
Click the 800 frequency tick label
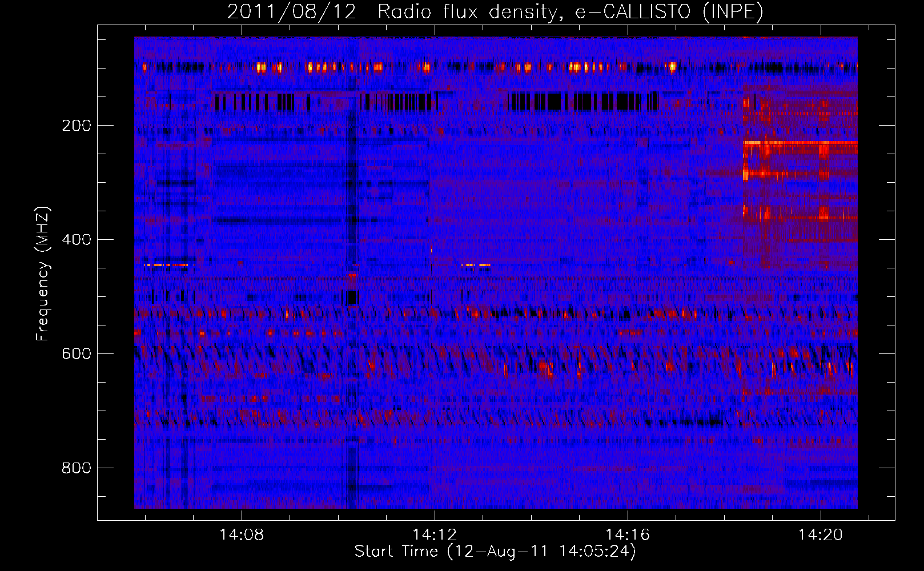[77, 468]
